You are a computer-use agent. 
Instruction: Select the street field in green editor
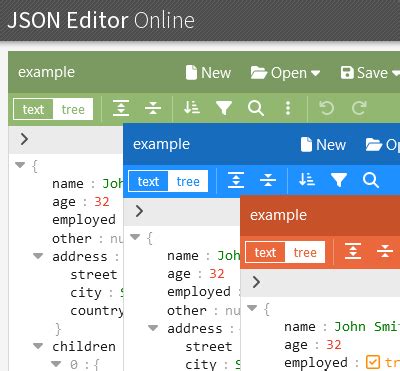point(94,274)
